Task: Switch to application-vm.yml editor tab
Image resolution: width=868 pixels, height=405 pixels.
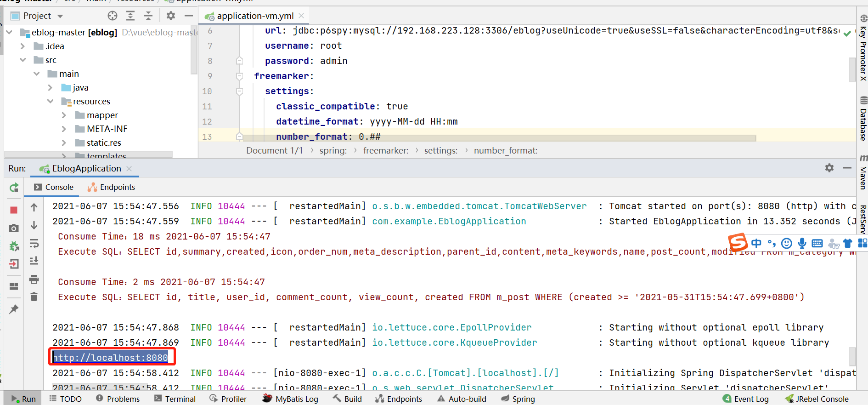Action: [255, 16]
